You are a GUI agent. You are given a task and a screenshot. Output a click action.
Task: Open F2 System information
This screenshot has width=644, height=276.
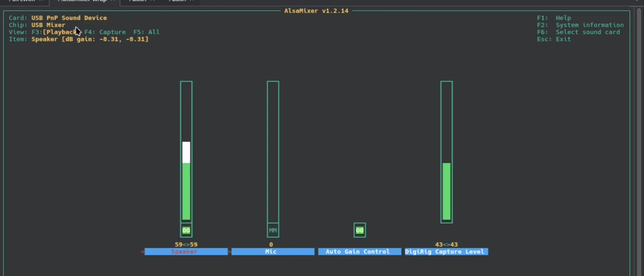(x=580, y=25)
